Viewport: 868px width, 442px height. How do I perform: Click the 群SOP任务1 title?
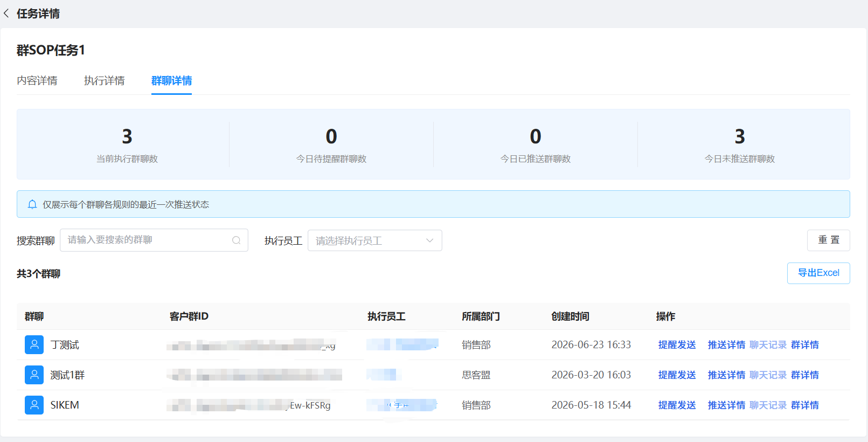point(51,50)
